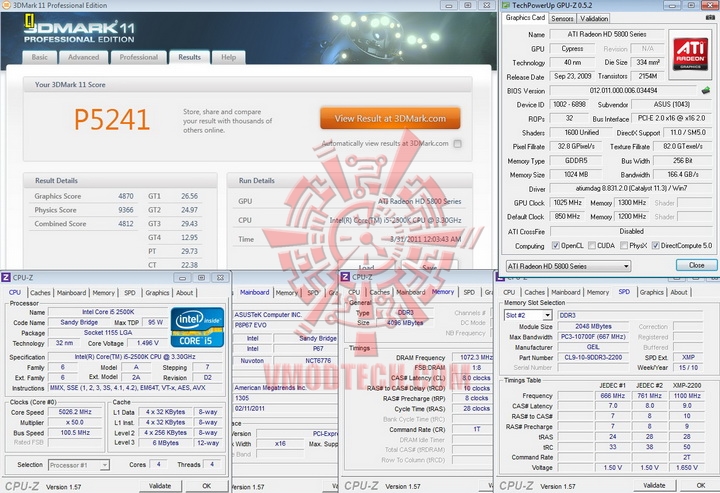Click the leftmost CPU-Z window's Z icon
The image size is (720, 493).
(x=6, y=277)
